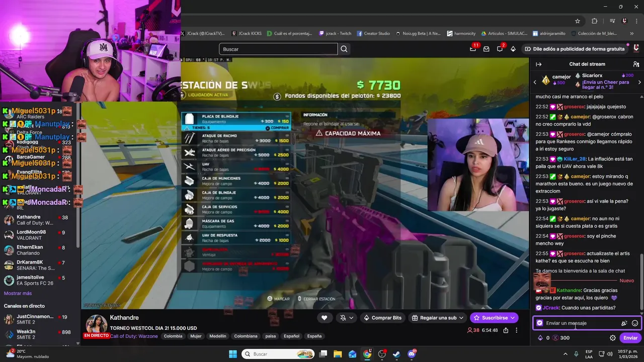The height and width of the screenshot is (362, 644).
Task: Click the cheer Bits icon in chat input
Action: point(624,323)
